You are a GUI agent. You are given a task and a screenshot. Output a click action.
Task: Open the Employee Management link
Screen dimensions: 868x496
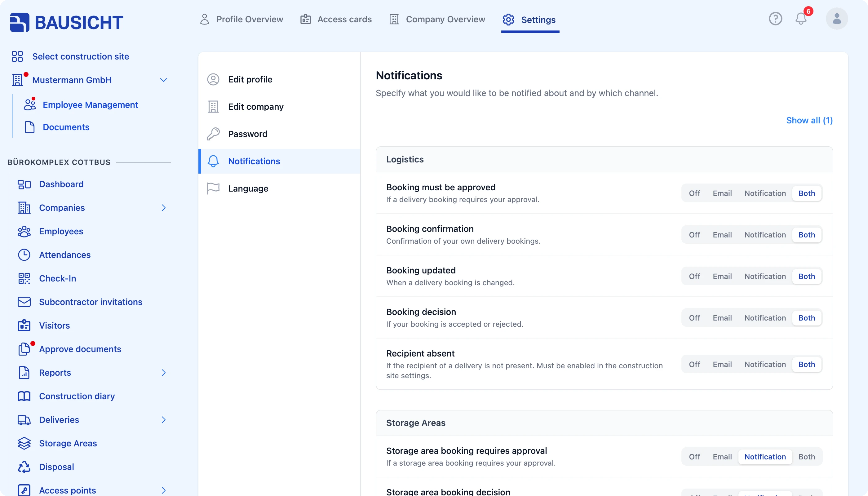(x=90, y=104)
